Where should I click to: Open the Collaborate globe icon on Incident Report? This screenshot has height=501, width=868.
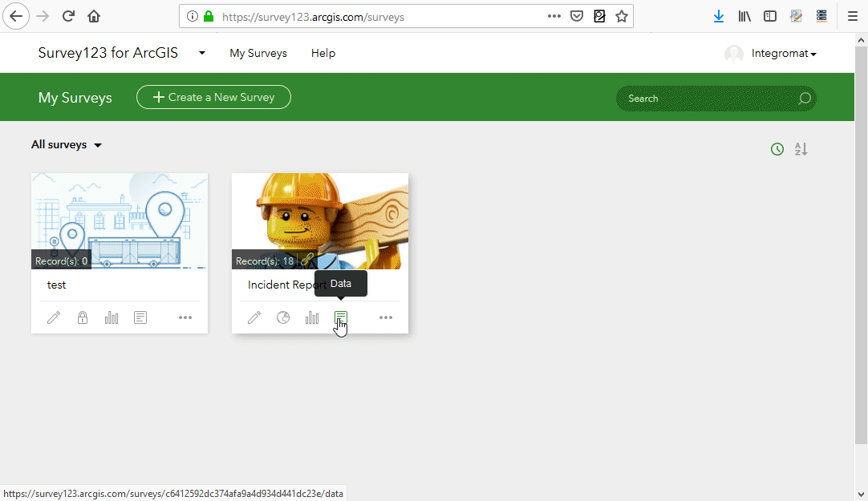click(283, 317)
